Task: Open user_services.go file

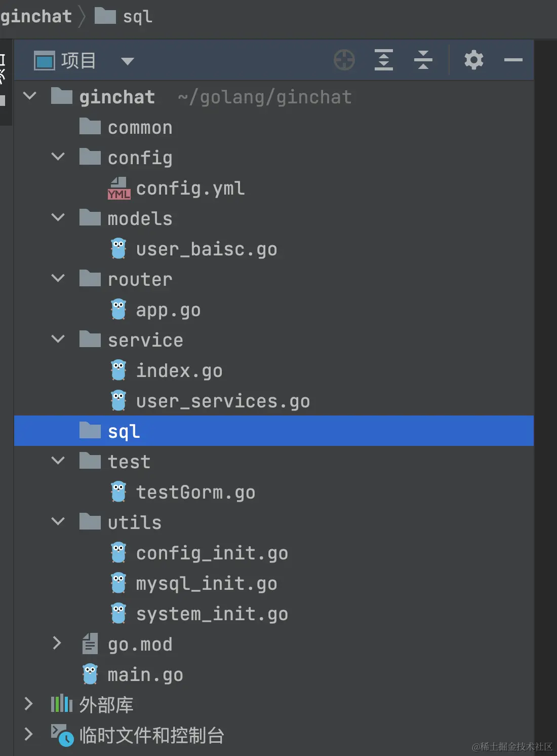Action: [x=222, y=401]
